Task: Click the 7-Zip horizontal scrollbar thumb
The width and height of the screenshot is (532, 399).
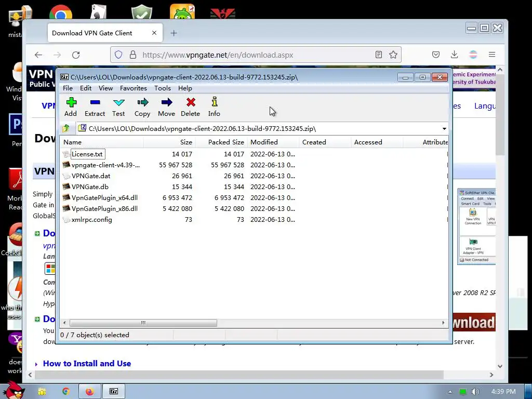Action: point(143,323)
